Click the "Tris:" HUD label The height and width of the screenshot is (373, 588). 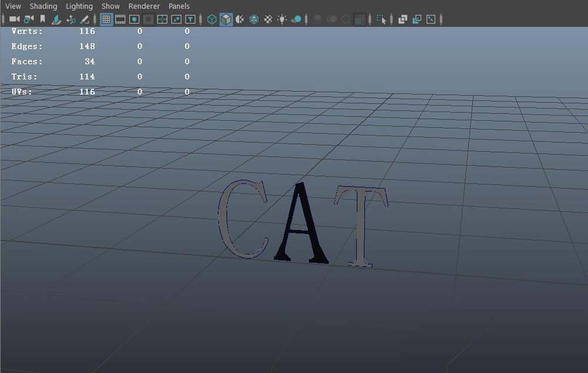pyautogui.click(x=24, y=76)
